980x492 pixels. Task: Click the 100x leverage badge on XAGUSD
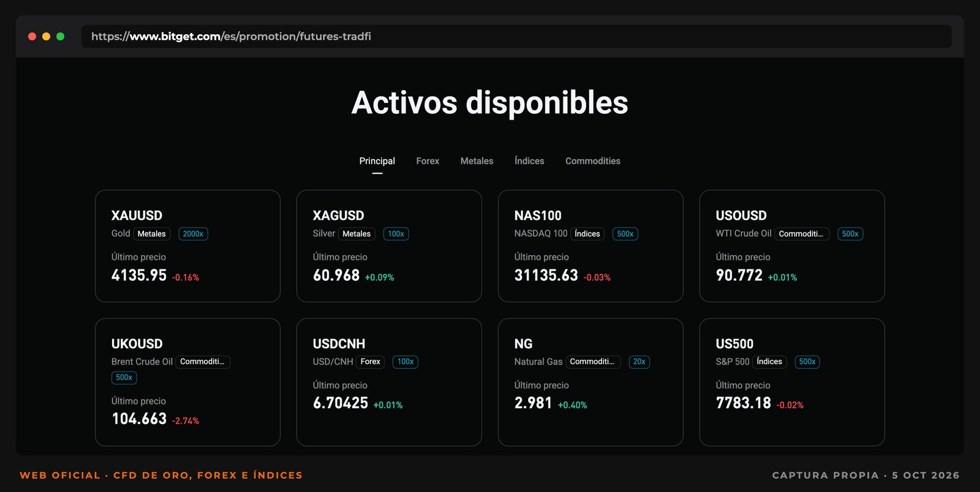pos(396,234)
